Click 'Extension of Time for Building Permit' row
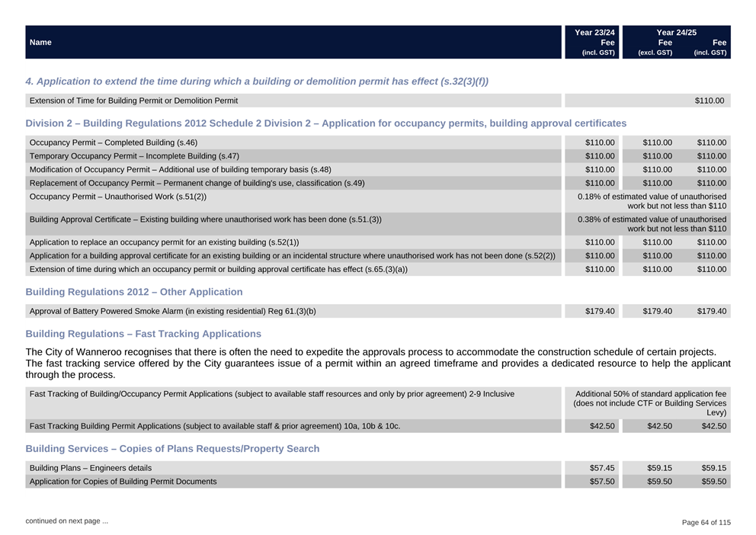The width and height of the screenshot is (756, 535). tap(133, 101)
